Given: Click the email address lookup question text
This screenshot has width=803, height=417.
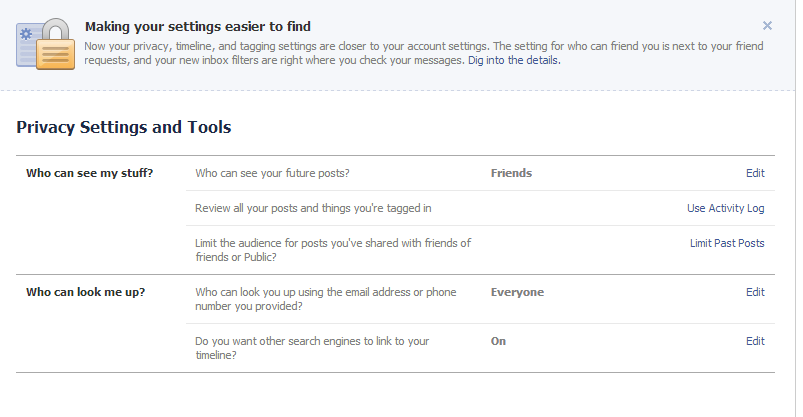Looking at the screenshot, I should [x=326, y=299].
